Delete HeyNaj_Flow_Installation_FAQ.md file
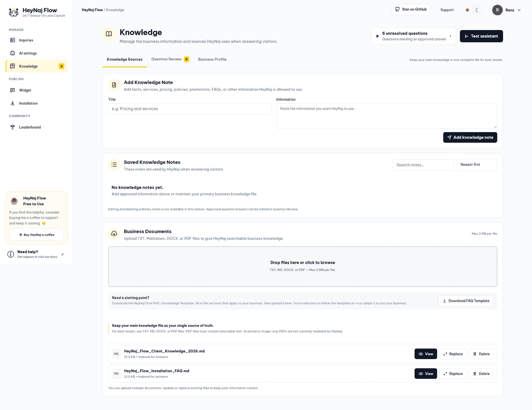The image size is (532, 410). pyautogui.click(x=481, y=374)
